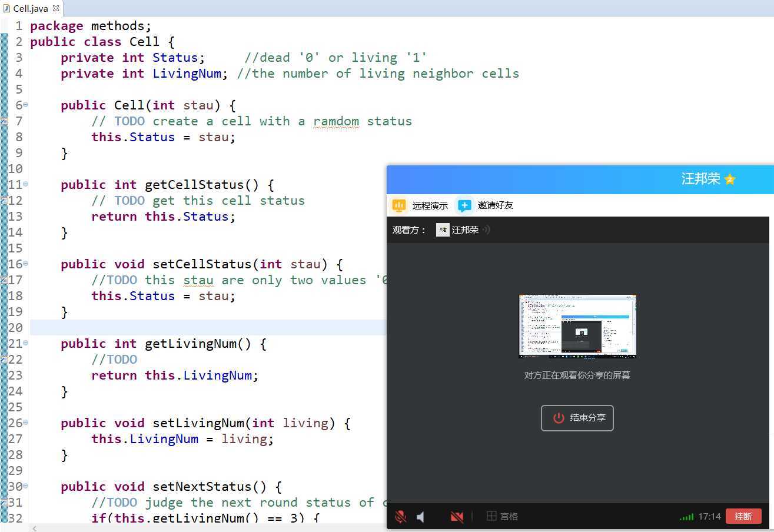Close the Cell.java tab with its X
774x532 pixels.
click(x=56, y=9)
